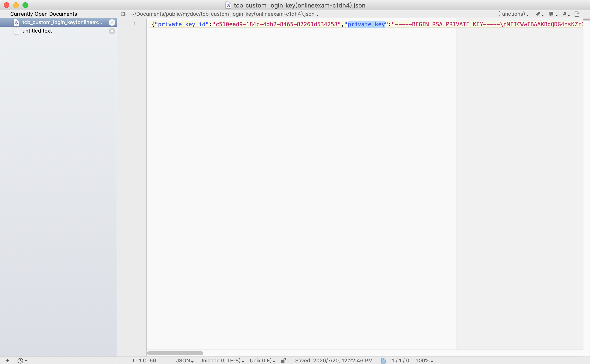Close the tcb_custom_login_key document in sidebar
The height and width of the screenshot is (364, 590).
[112, 22]
